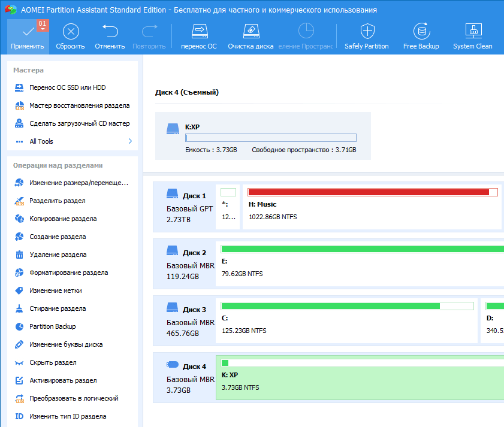Launch the System Clean tool
Screen dimensions: 504x427
coord(473,37)
